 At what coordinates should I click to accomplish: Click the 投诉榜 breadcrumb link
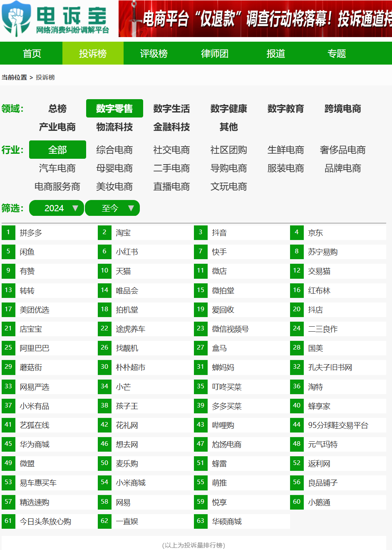45,77
